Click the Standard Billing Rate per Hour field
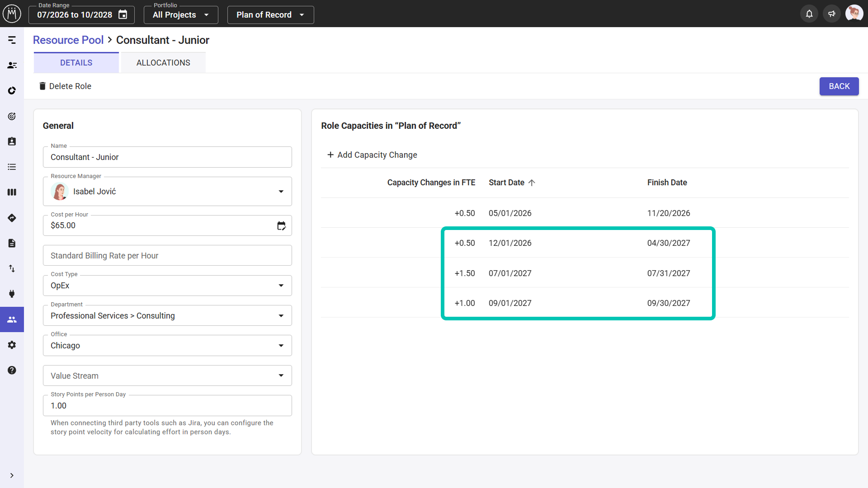This screenshot has height=488, width=868. [x=167, y=256]
